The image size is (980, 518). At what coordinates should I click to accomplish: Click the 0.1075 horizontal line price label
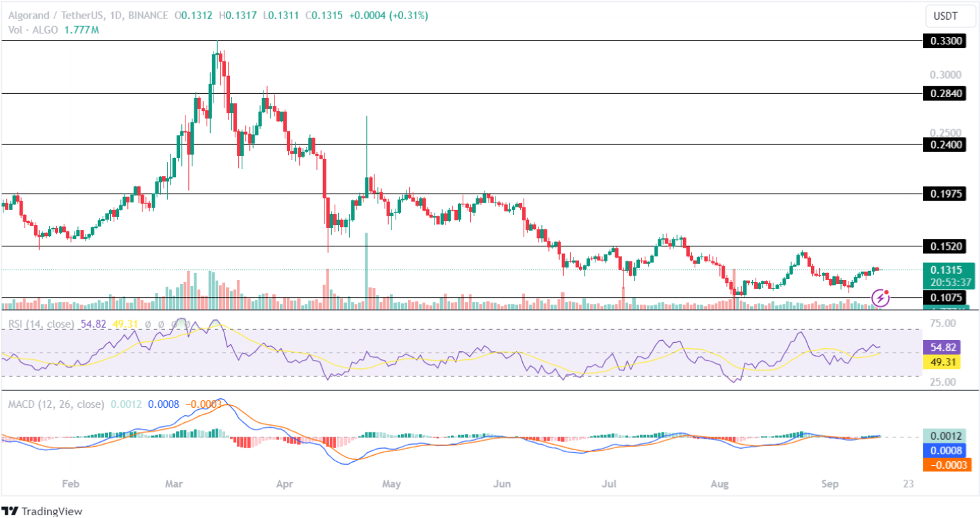(x=944, y=298)
